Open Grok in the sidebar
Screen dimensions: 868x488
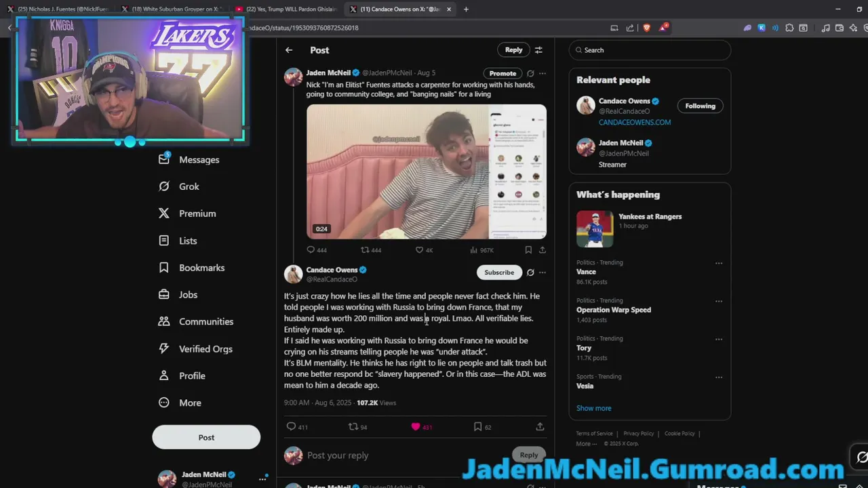point(178,186)
